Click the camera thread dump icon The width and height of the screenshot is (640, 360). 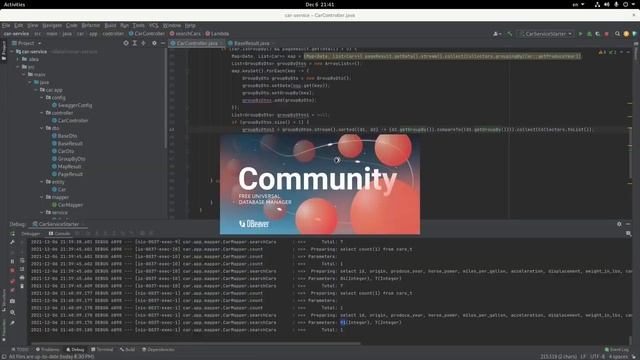click(x=13, y=301)
